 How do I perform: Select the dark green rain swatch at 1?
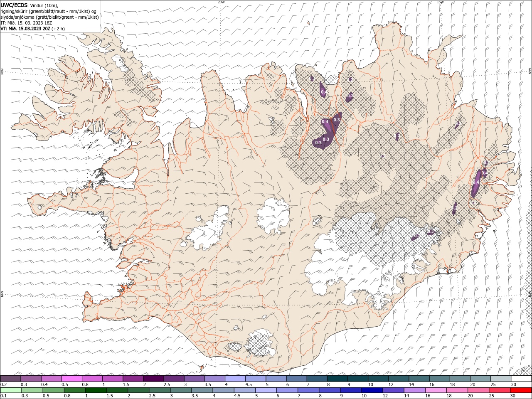(x=96, y=390)
